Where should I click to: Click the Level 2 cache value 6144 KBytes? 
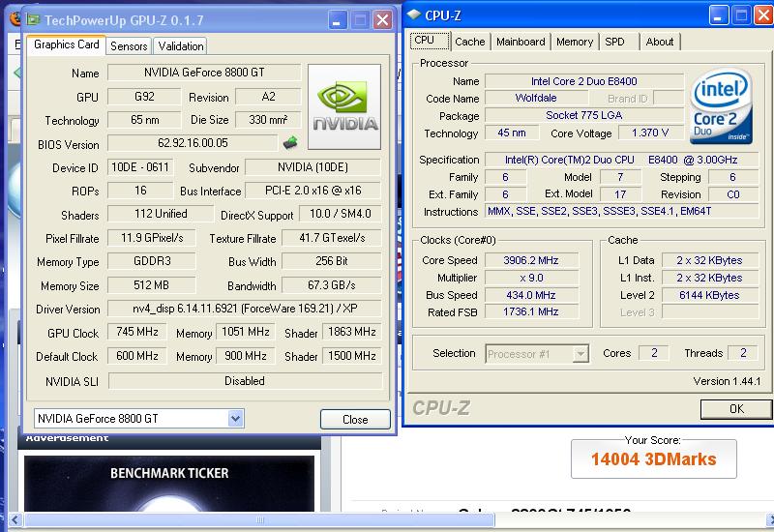[x=709, y=295]
